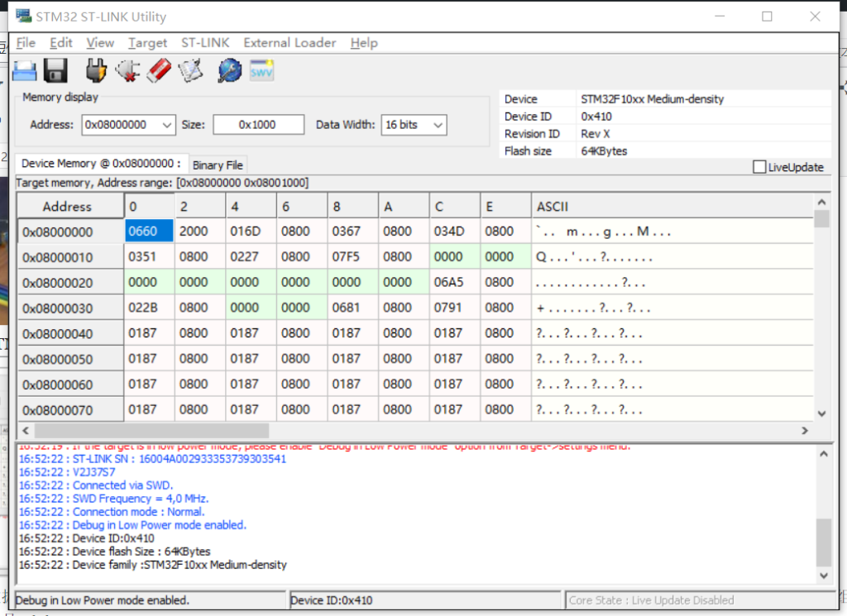Click the Open file toolbar icon

pyautogui.click(x=24, y=71)
